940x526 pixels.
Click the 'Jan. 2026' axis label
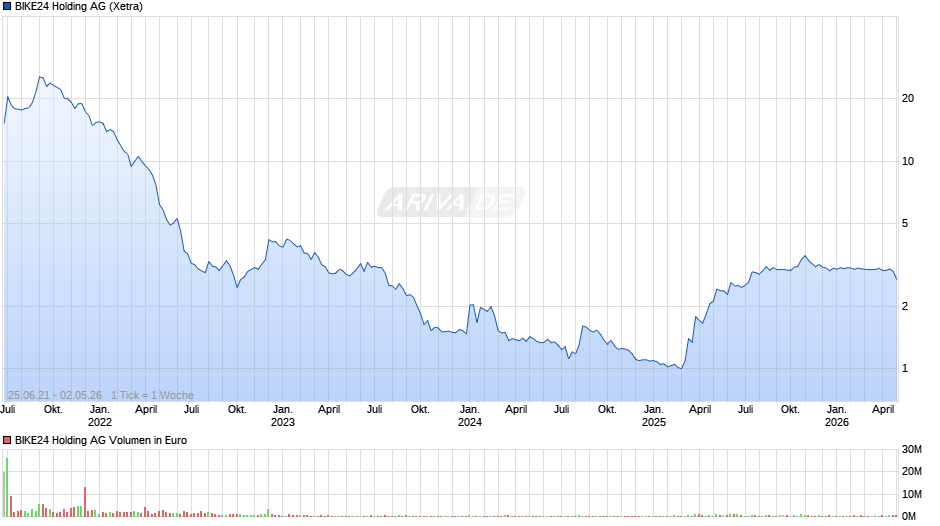(837, 416)
